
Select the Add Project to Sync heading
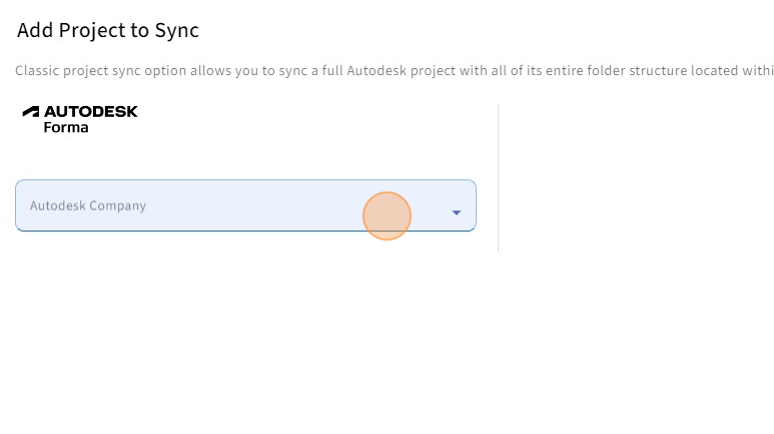108,30
